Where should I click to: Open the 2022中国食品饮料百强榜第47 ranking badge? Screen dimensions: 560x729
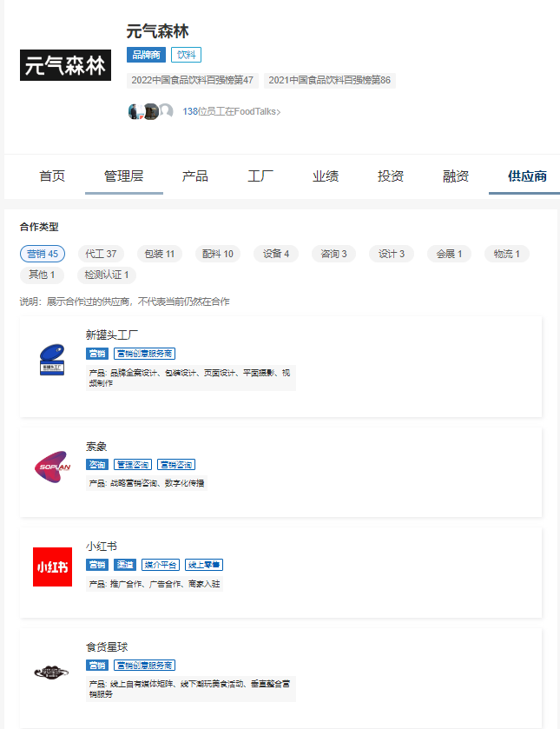(x=193, y=81)
